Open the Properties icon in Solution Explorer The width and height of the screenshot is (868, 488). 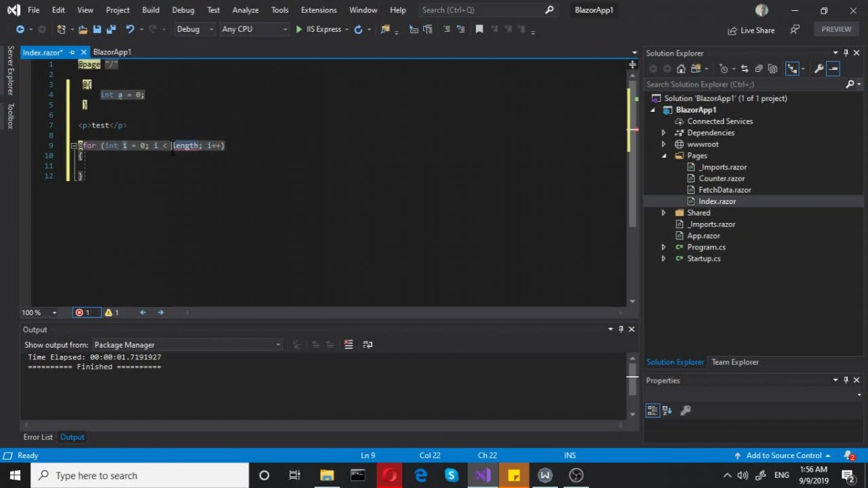click(818, 68)
